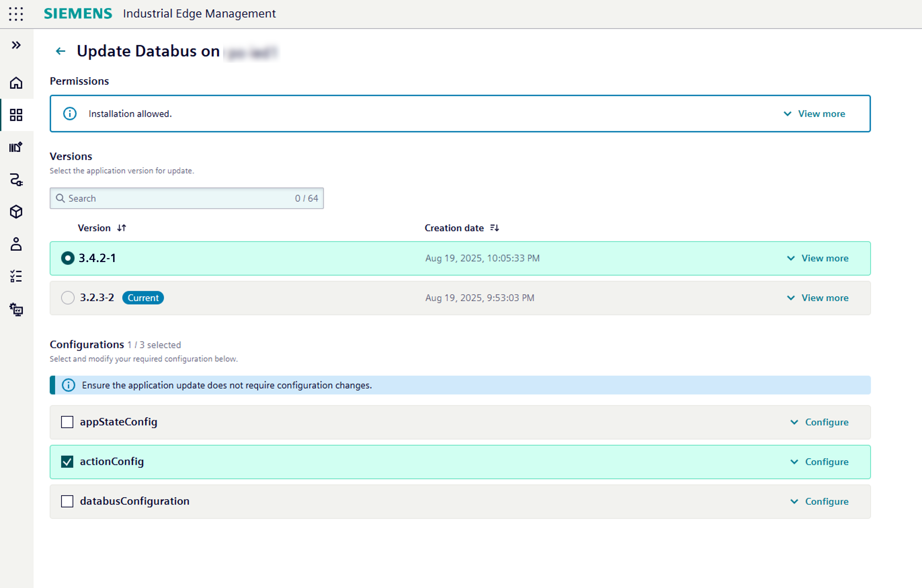Uncheck the actionConfig checkbox
Screen dimensions: 922x588
pyautogui.click(x=67, y=462)
